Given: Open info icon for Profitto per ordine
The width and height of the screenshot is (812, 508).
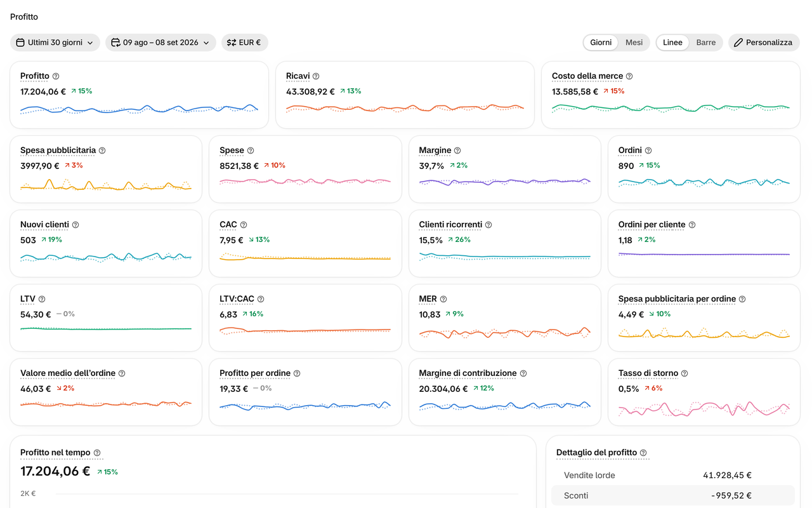Looking at the screenshot, I should 297,373.
